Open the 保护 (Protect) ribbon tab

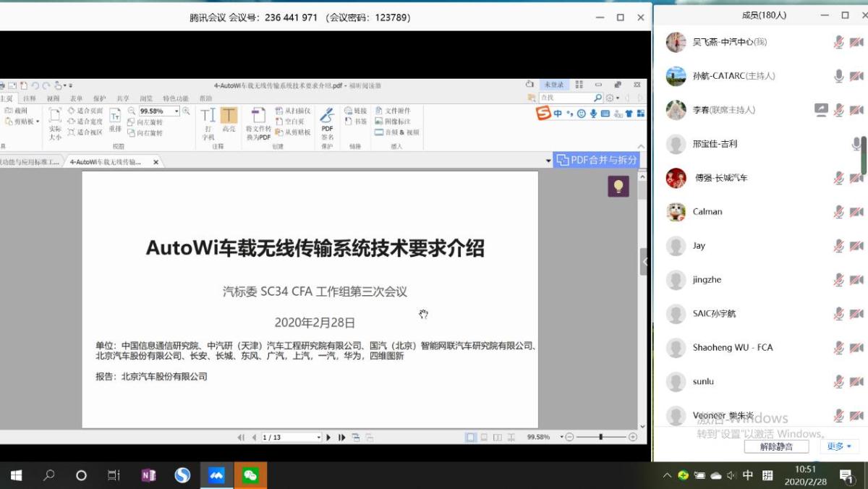(99, 98)
